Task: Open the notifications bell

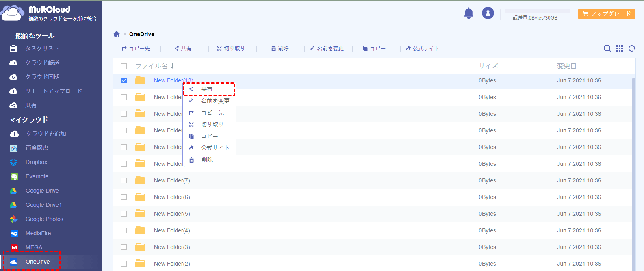Action: coord(468,13)
